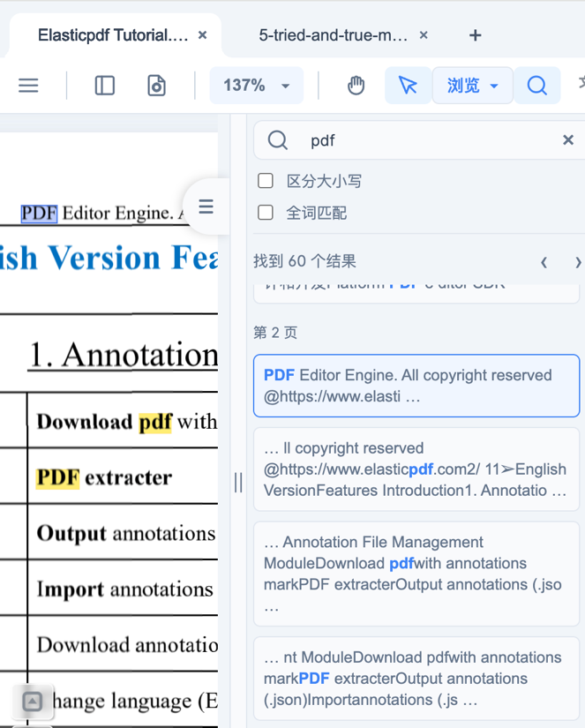This screenshot has height=728, width=585.
Task: Click '第 2 页' page label
Action: point(275,333)
